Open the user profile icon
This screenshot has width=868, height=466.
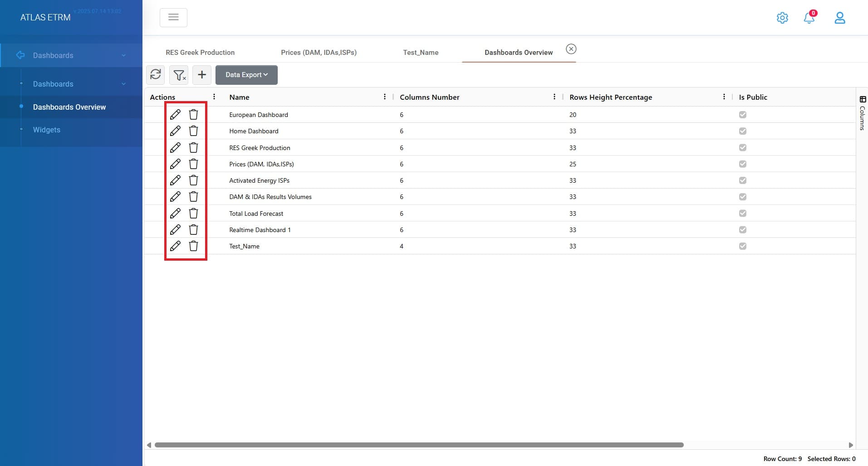[840, 18]
